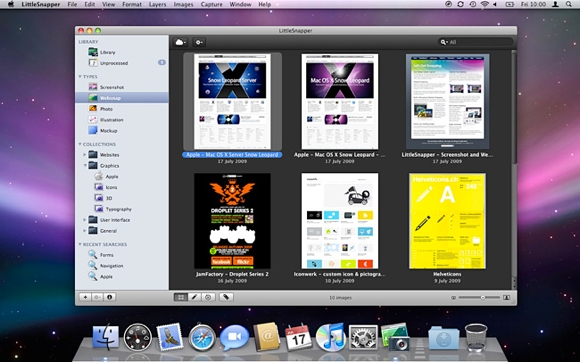Show info with the i button

109,297
